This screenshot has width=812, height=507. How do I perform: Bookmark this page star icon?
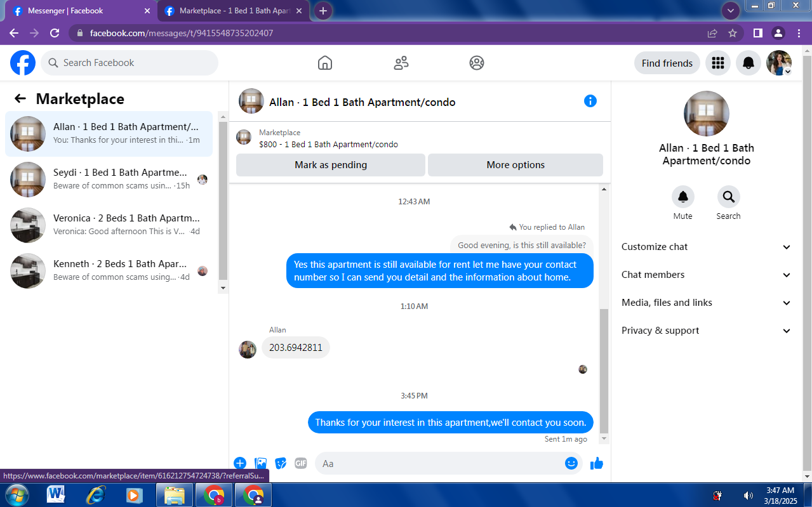[733, 33]
